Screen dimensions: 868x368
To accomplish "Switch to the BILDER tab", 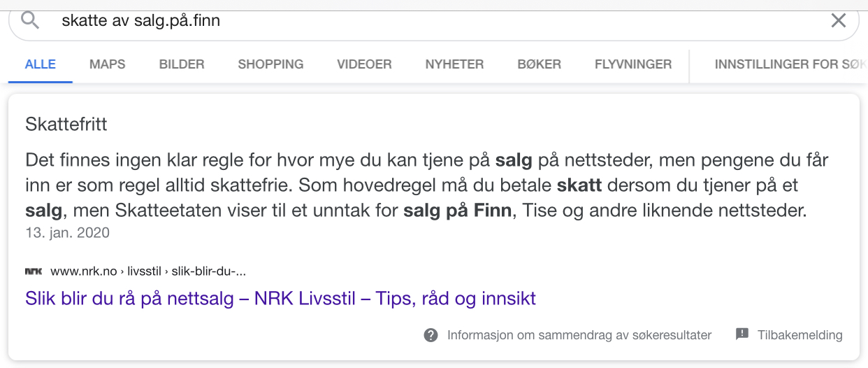I will [x=182, y=64].
